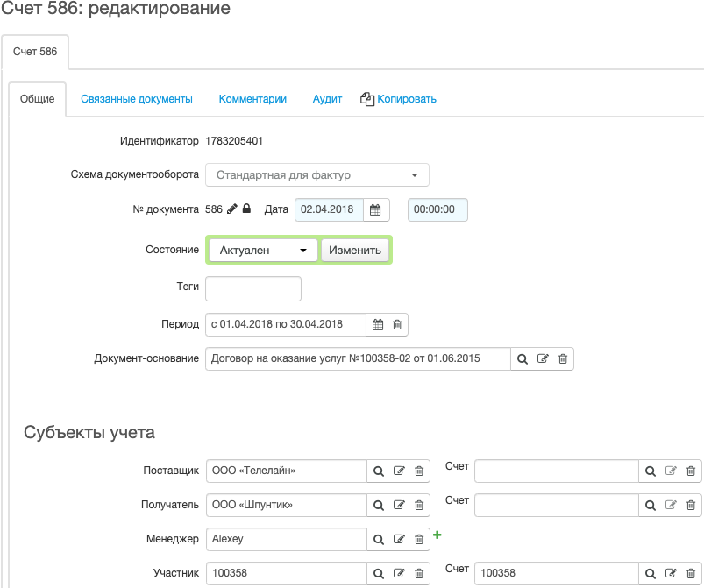Click the Поставщик field ООО «Телелайн»

tap(287, 471)
